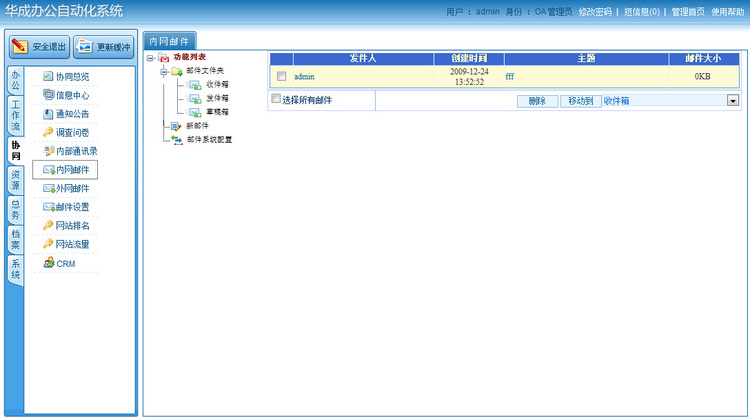
Task: Click the 删除 button
Action: click(537, 101)
